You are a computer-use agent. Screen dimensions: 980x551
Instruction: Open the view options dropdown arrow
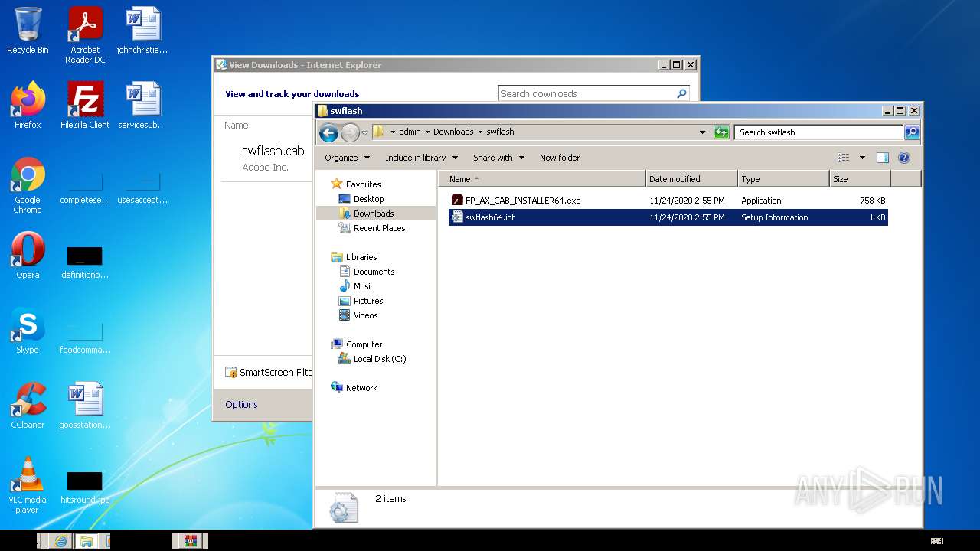pyautogui.click(x=862, y=158)
